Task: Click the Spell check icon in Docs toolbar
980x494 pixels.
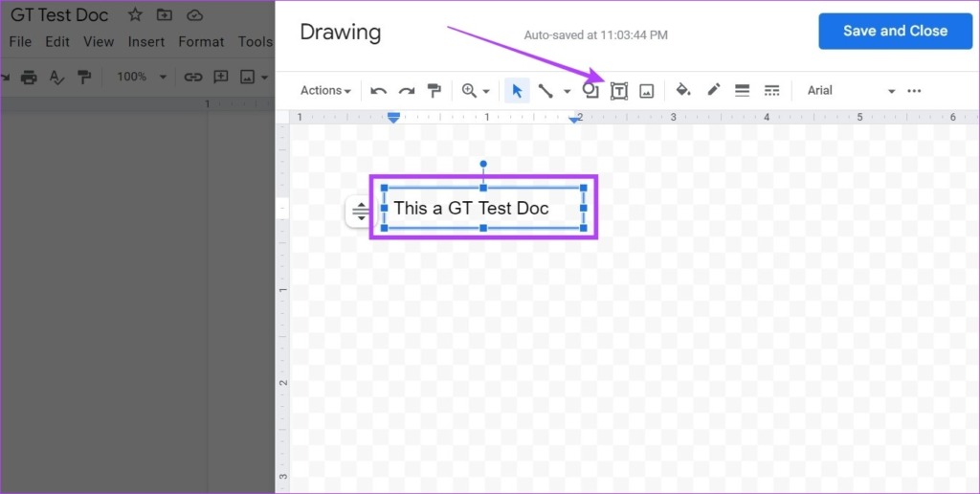Action: (56, 77)
